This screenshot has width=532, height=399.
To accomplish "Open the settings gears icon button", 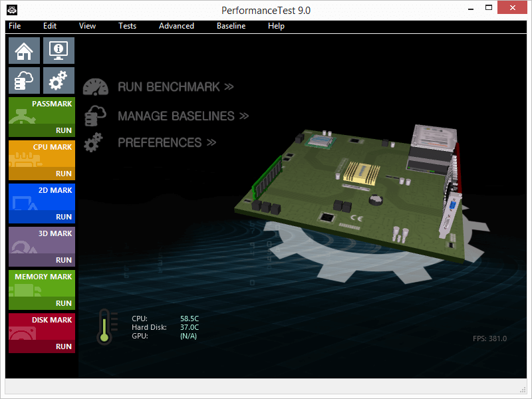I will click(x=59, y=80).
